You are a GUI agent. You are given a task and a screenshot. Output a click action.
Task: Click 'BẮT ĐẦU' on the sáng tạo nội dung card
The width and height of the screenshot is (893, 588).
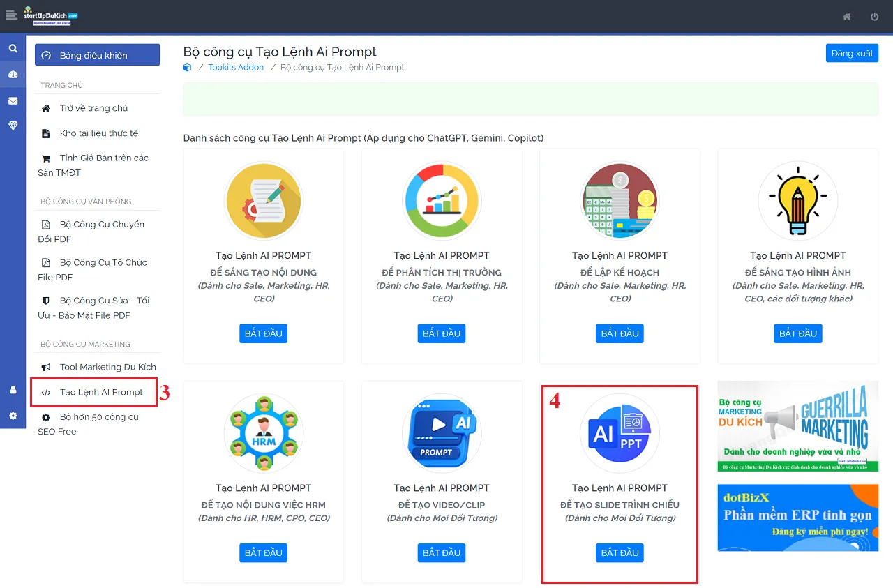[263, 333]
